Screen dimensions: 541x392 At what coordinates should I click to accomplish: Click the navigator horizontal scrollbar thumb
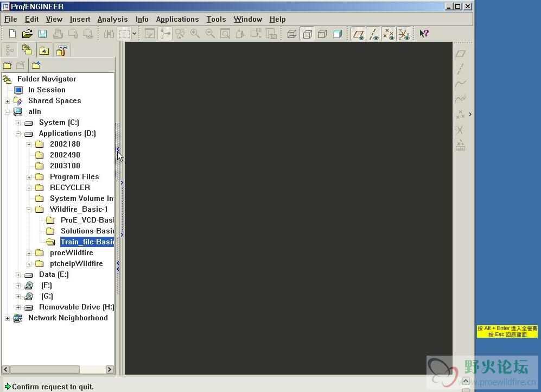point(45,370)
